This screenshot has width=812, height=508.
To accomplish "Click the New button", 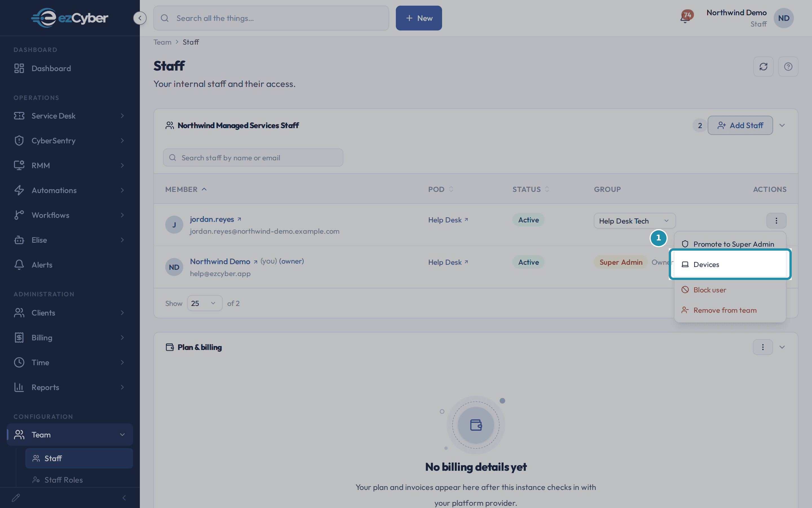I will (x=419, y=18).
